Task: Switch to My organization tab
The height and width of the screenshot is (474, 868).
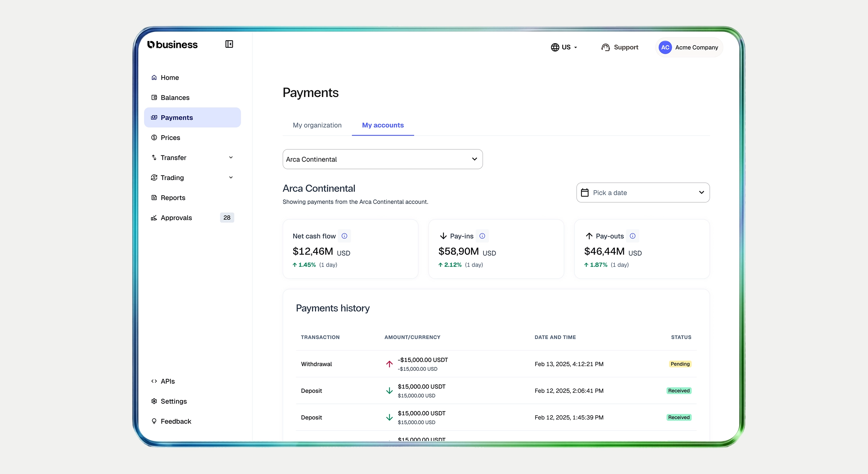Action: click(317, 125)
